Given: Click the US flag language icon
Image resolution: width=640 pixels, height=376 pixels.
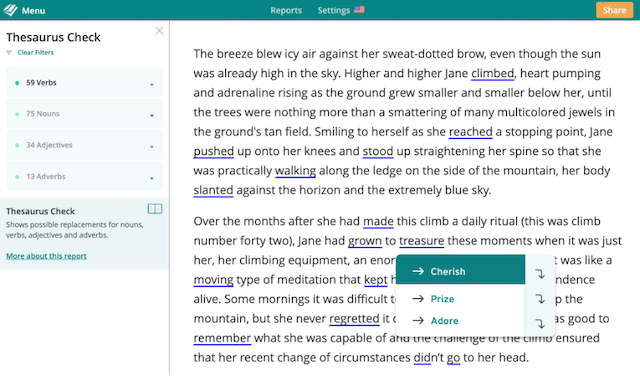Looking at the screenshot, I should click(x=359, y=9).
